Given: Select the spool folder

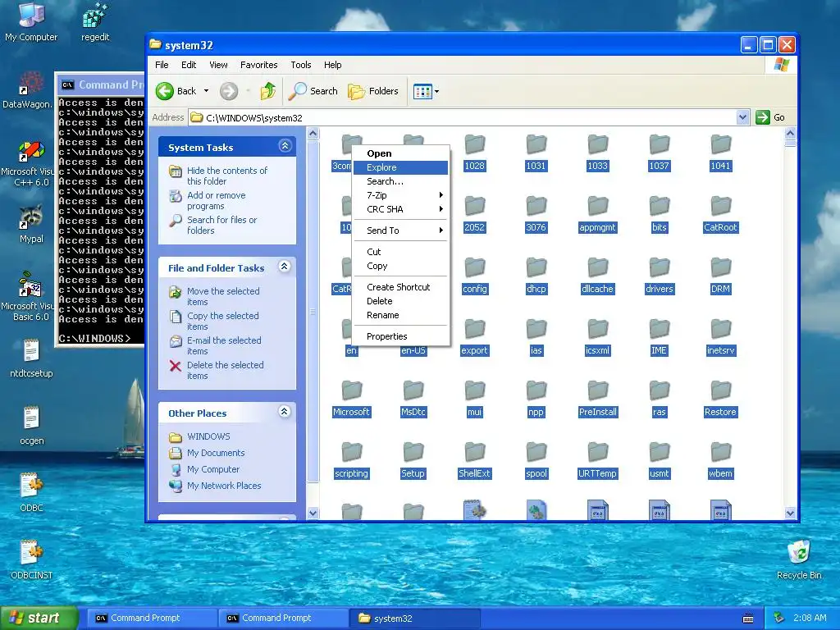Looking at the screenshot, I should (x=536, y=460).
